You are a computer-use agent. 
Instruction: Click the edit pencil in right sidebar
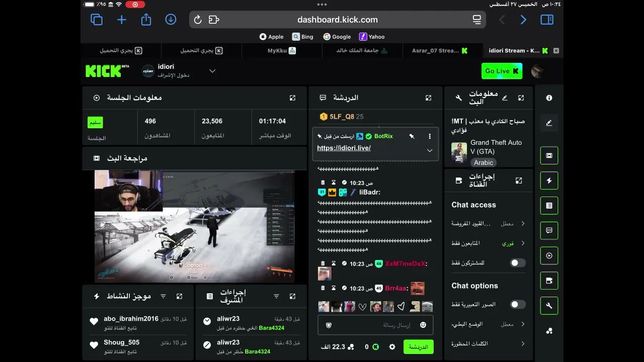coord(549,123)
